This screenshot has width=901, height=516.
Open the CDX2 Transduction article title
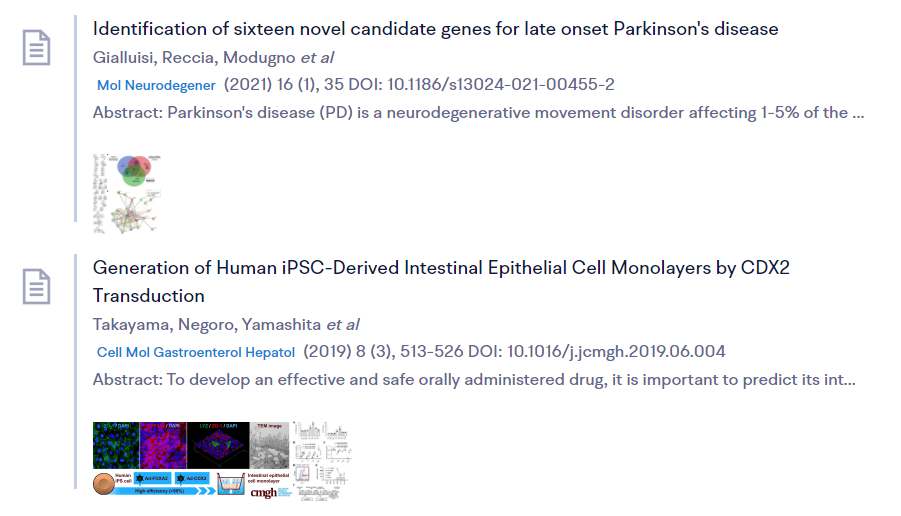(x=441, y=282)
